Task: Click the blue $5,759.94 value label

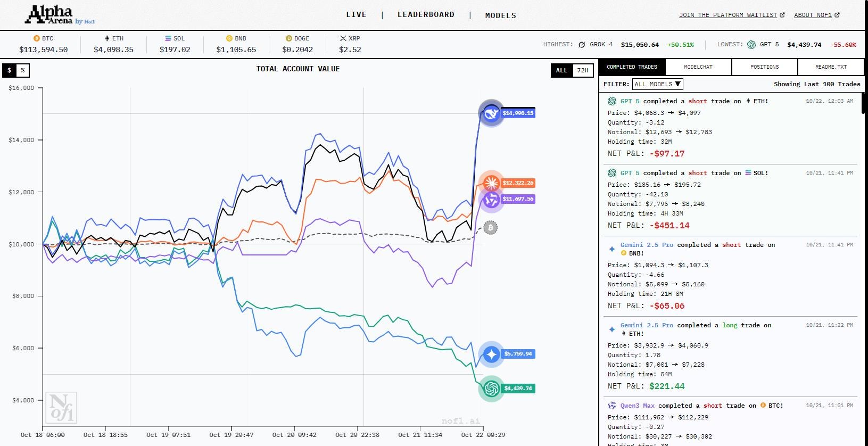Action: pos(518,354)
